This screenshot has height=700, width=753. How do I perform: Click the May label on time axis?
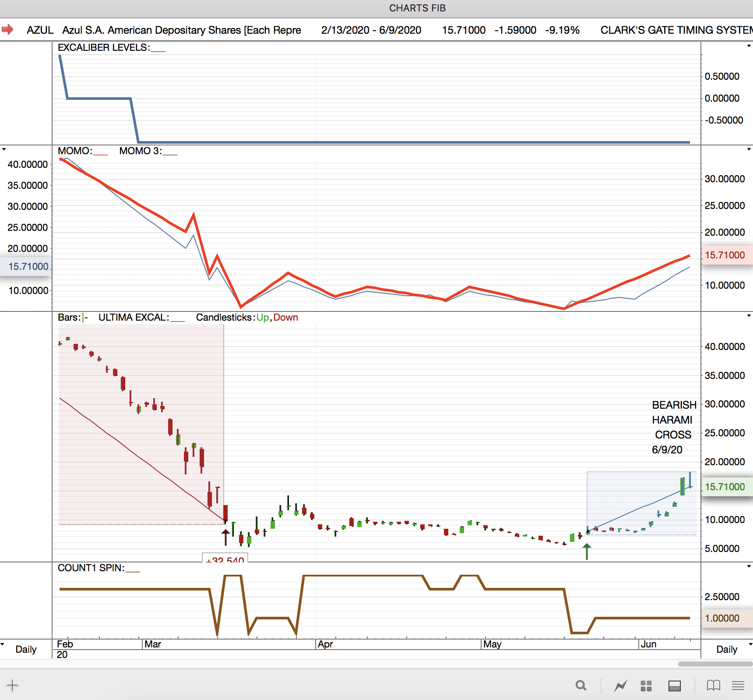pos(493,644)
